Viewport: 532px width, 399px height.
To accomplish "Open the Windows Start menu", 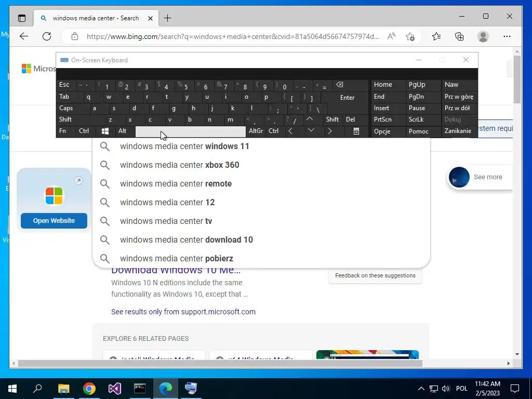I will tap(12, 389).
